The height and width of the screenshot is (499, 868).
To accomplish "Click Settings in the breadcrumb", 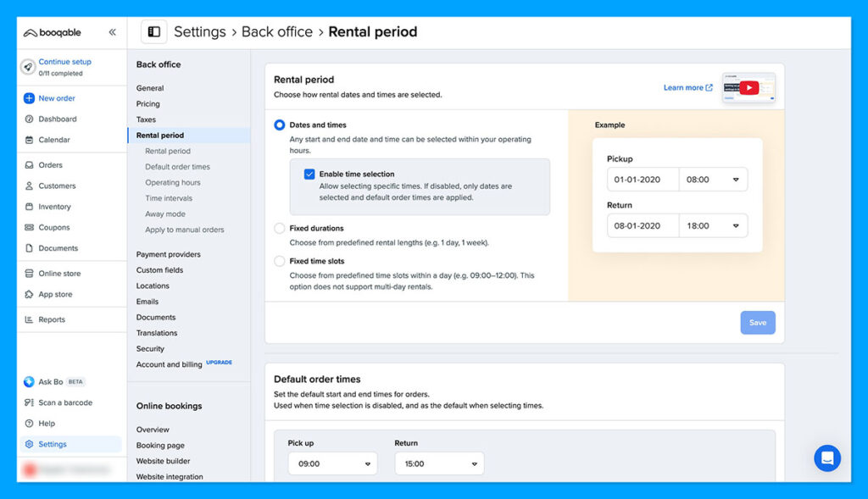I will [x=200, y=31].
